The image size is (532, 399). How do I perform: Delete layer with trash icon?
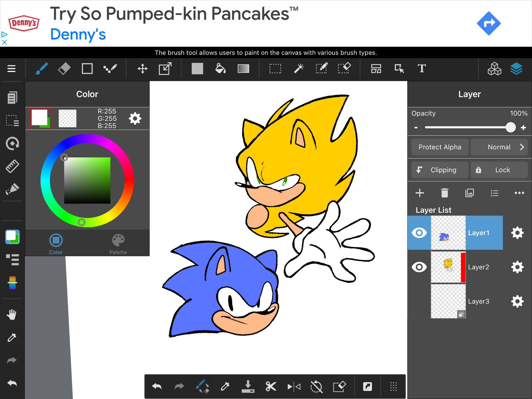click(445, 193)
